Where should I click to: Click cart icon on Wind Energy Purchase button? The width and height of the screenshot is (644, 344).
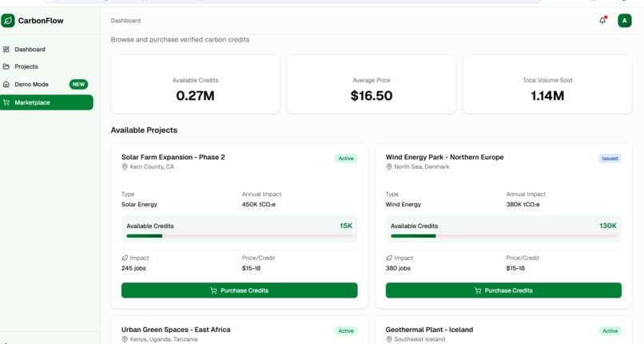click(478, 290)
